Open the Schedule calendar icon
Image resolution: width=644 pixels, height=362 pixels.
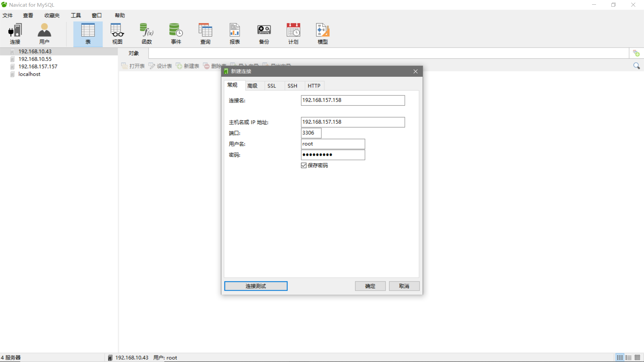pos(293,34)
